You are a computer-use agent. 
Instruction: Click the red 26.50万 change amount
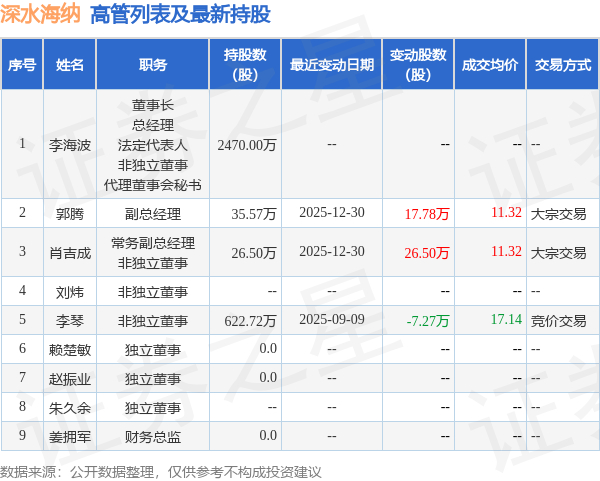click(x=427, y=253)
